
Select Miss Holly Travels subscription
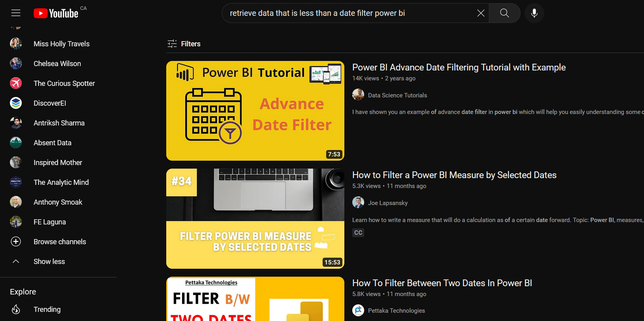[x=61, y=44]
